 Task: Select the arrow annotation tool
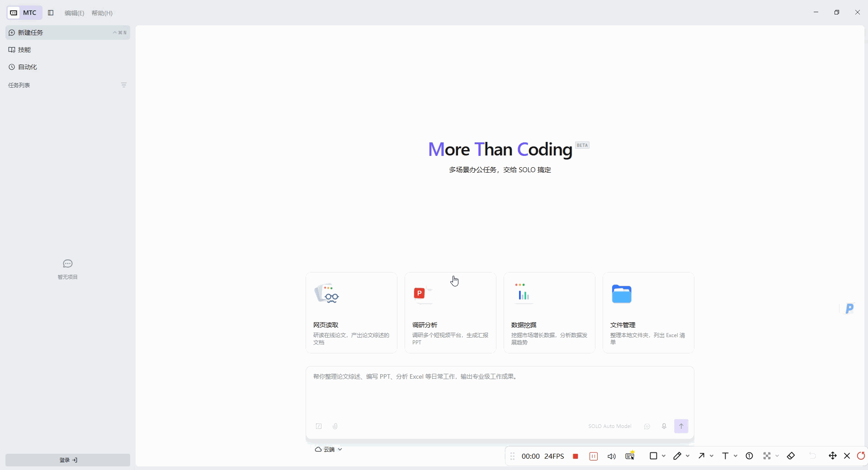click(701, 456)
